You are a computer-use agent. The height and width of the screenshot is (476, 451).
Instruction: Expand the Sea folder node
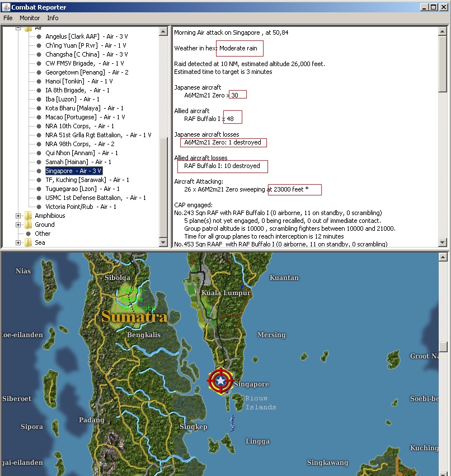tap(18, 243)
